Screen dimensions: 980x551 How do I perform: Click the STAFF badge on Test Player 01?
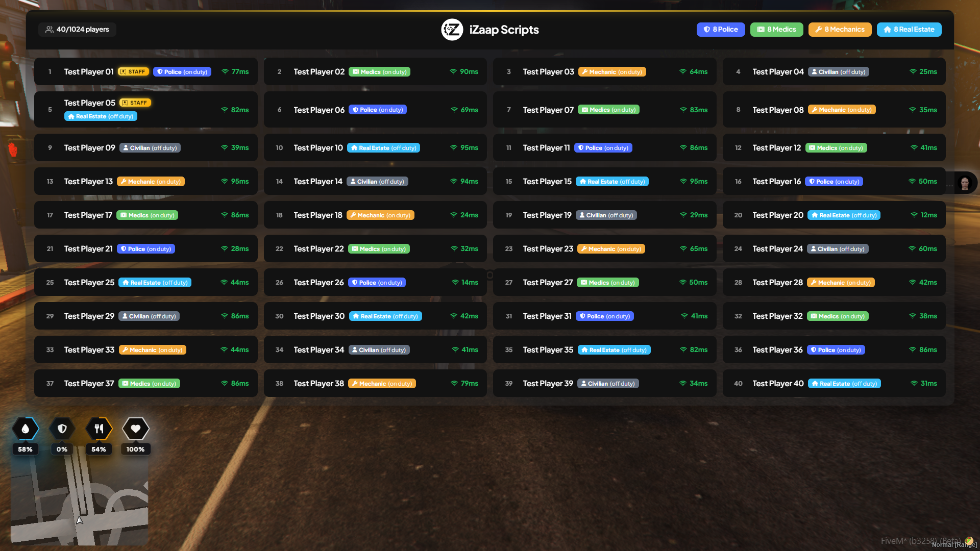coord(133,71)
